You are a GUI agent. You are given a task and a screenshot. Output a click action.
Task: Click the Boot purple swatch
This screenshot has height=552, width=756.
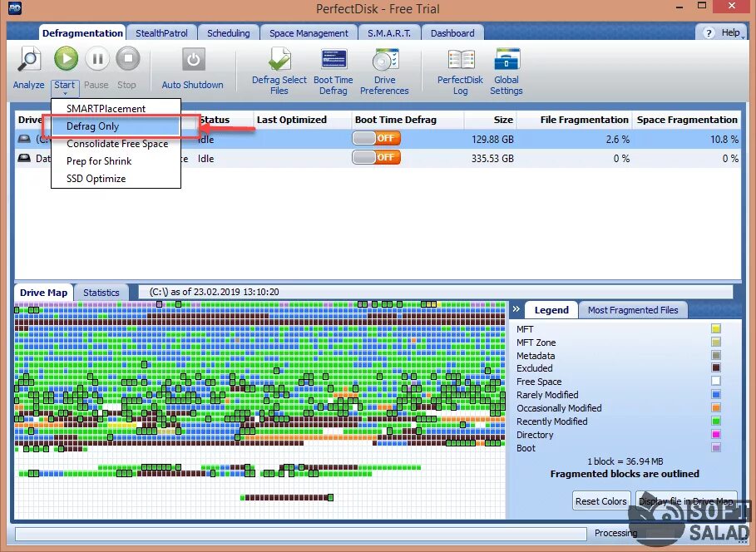point(716,447)
